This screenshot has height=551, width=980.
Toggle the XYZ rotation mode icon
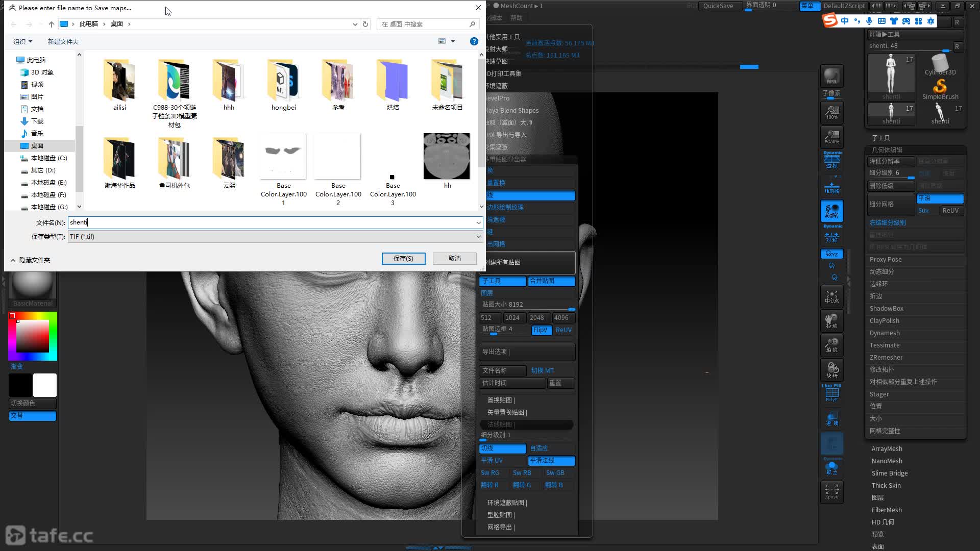(831, 254)
